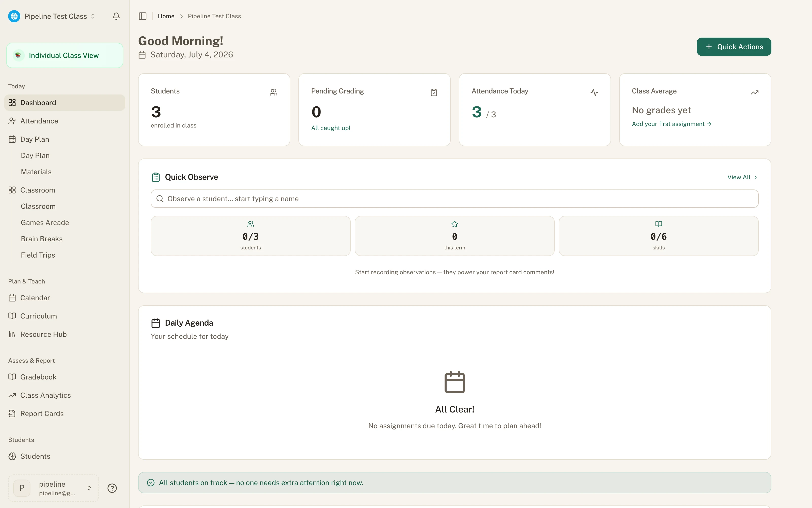Click the All caught up! text

330,128
